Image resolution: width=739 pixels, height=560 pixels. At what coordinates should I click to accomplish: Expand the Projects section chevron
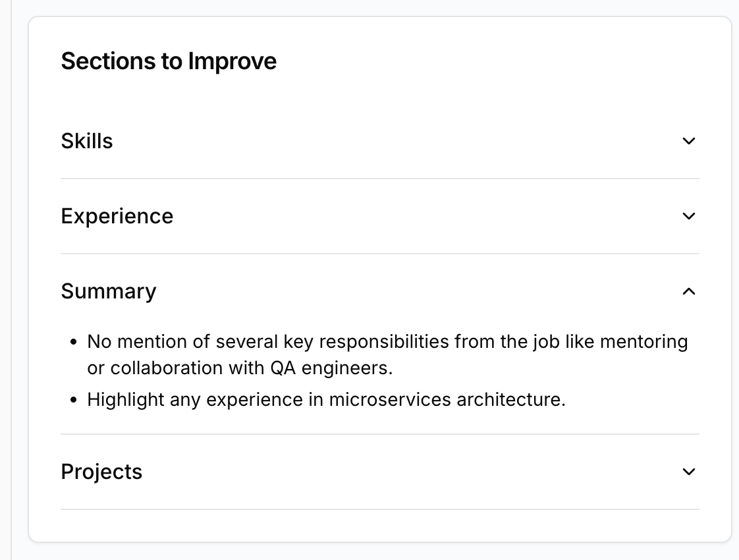click(689, 472)
